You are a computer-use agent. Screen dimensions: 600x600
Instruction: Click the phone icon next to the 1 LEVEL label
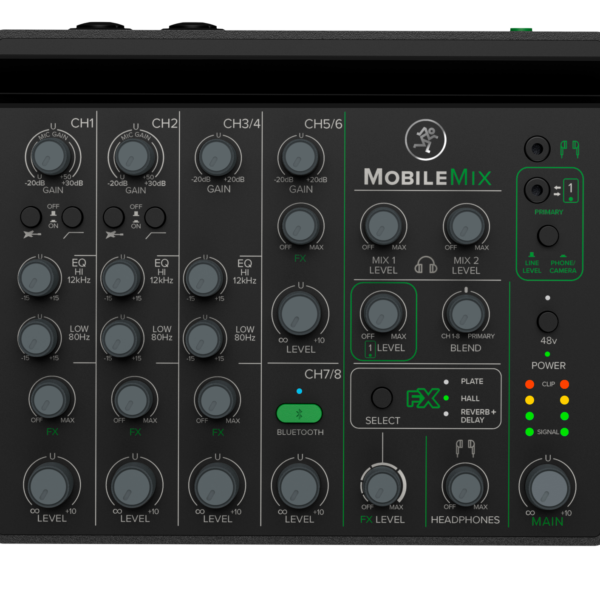(370, 349)
